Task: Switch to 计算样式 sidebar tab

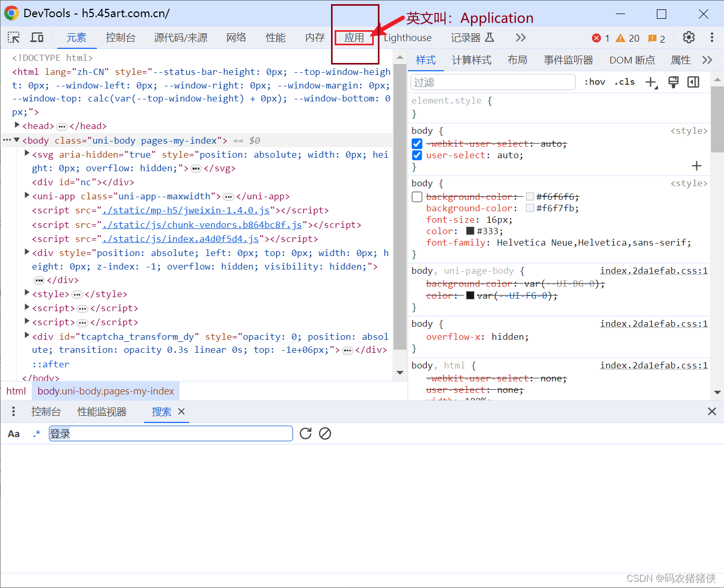Action: pyautogui.click(x=472, y=60)
